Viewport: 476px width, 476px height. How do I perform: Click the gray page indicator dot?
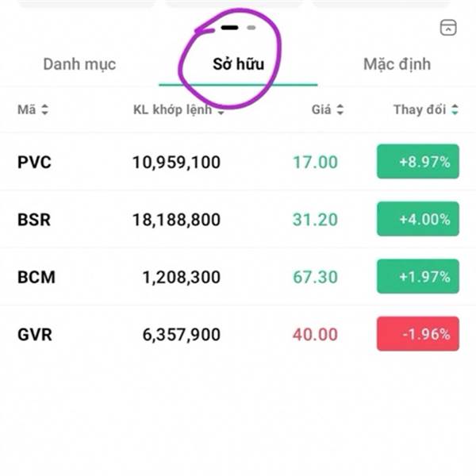(251, 27)
